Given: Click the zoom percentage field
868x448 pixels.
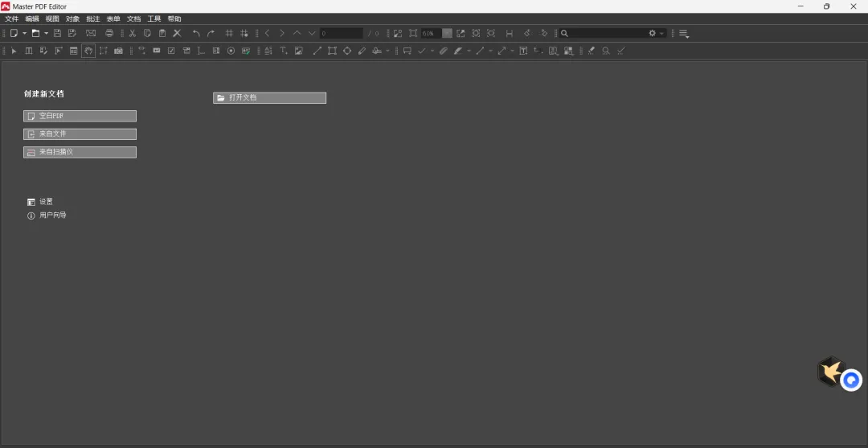Looking at the screenshot, I should (432, 33).
